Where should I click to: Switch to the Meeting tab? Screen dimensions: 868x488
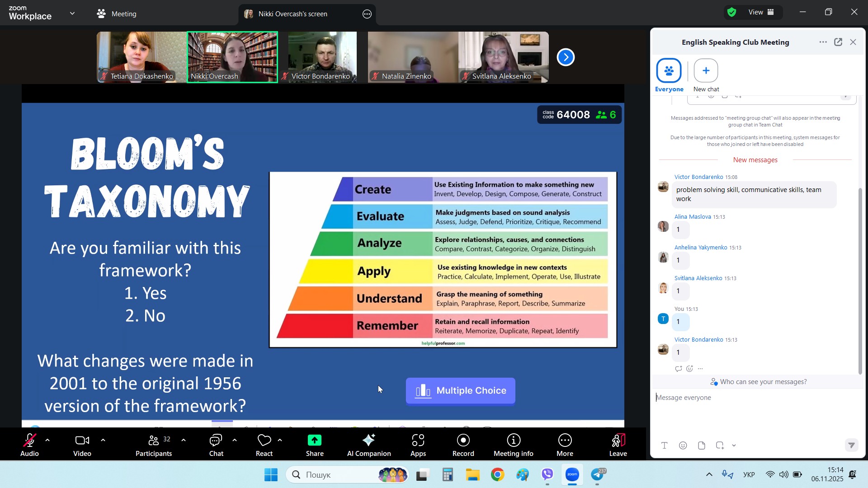(x=117, y=14)
